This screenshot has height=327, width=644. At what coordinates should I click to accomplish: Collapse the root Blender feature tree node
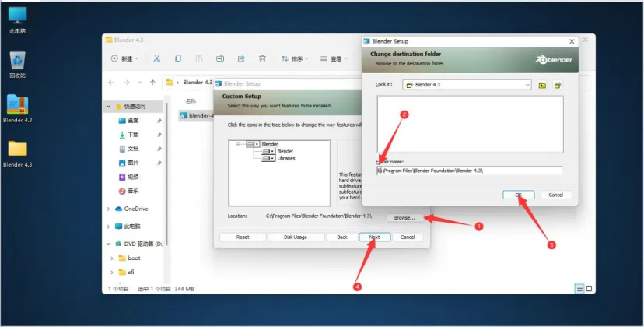[238, 144]
